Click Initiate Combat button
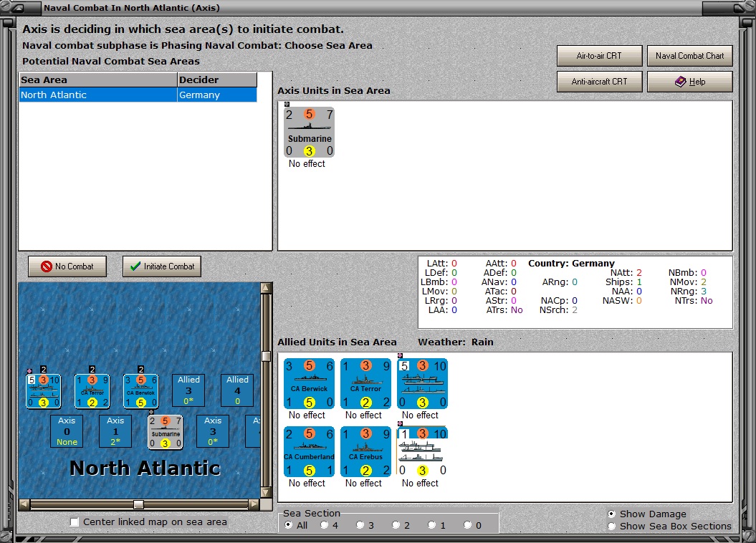Viewport: 756px width, 543px height. [x=162, y=266]
